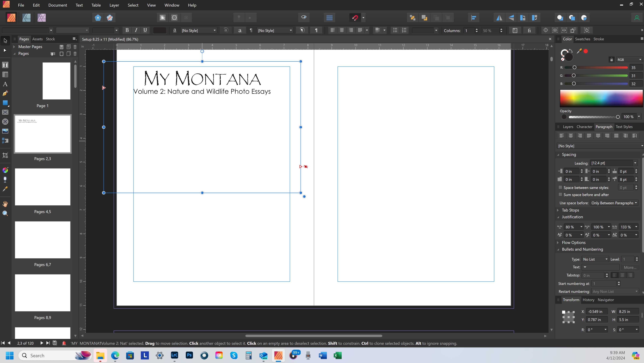Open Photoshop from the taskbar
644x363 pixels.
tap(189, 355)
